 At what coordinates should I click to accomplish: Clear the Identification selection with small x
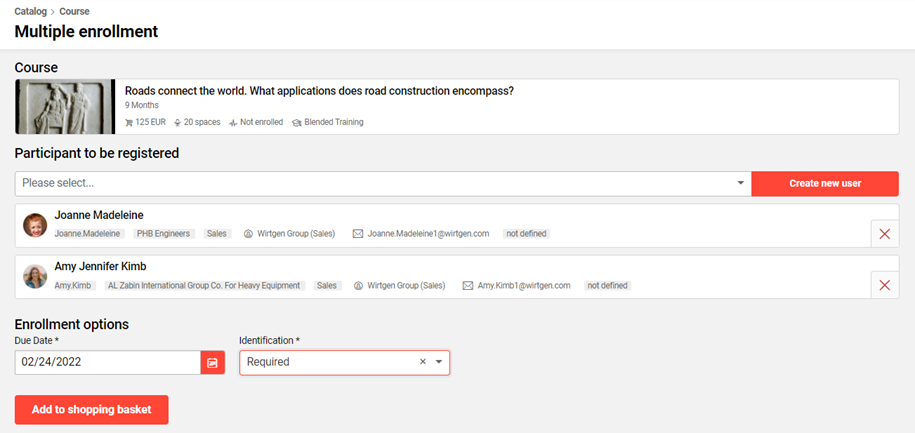pyautogui.click(x=422, y=362)
